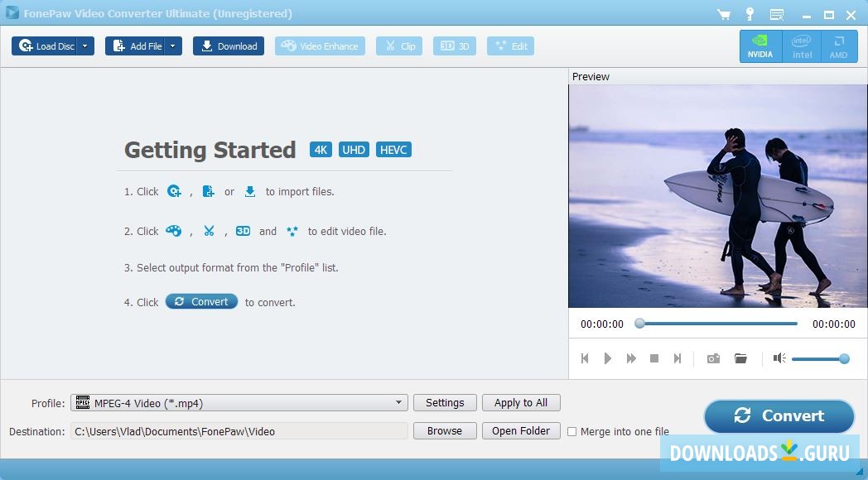The width and height of the screenshot is (868, 480).
Task: Browse for destination folder
Action: [x=445, y=431]
